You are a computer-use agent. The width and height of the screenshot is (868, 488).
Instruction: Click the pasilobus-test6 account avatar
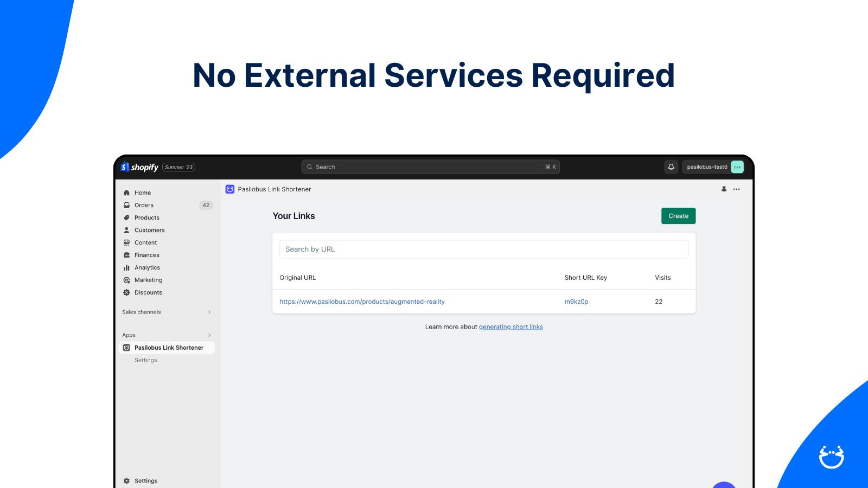737,167
